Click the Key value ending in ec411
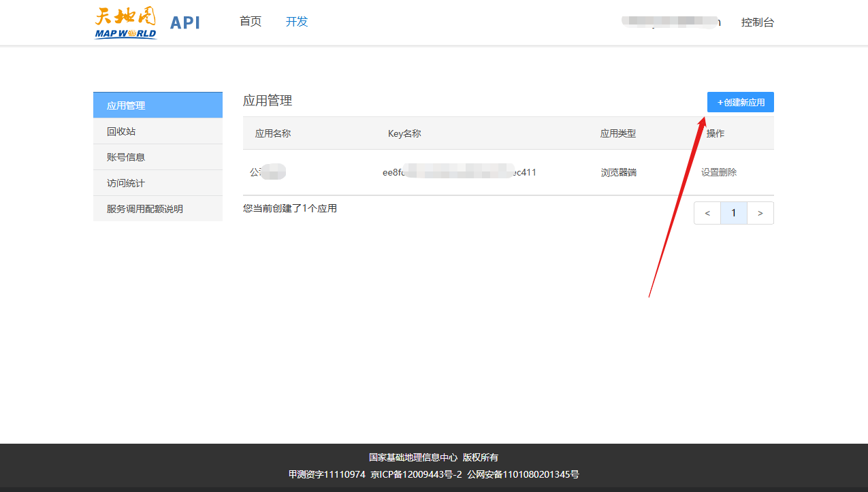 pos(459,173)
